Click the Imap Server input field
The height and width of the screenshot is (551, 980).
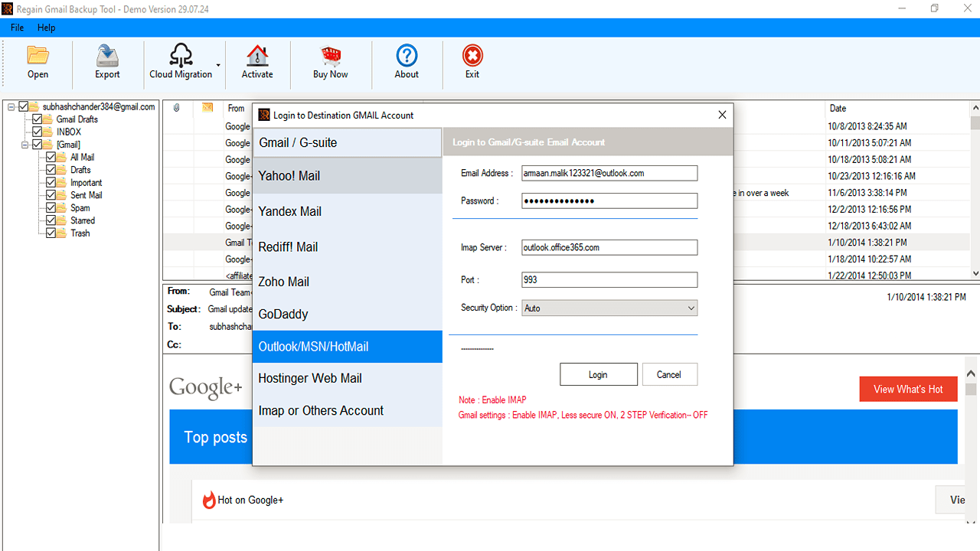tap(609, 247)
